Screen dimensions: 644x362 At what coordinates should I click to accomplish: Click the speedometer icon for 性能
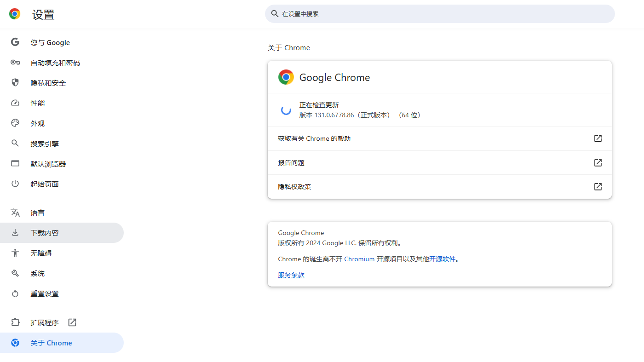15,103
